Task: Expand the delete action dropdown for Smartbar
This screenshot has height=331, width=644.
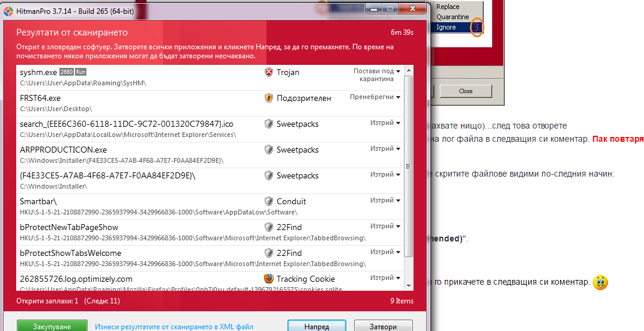Action: tap(385, 200)
